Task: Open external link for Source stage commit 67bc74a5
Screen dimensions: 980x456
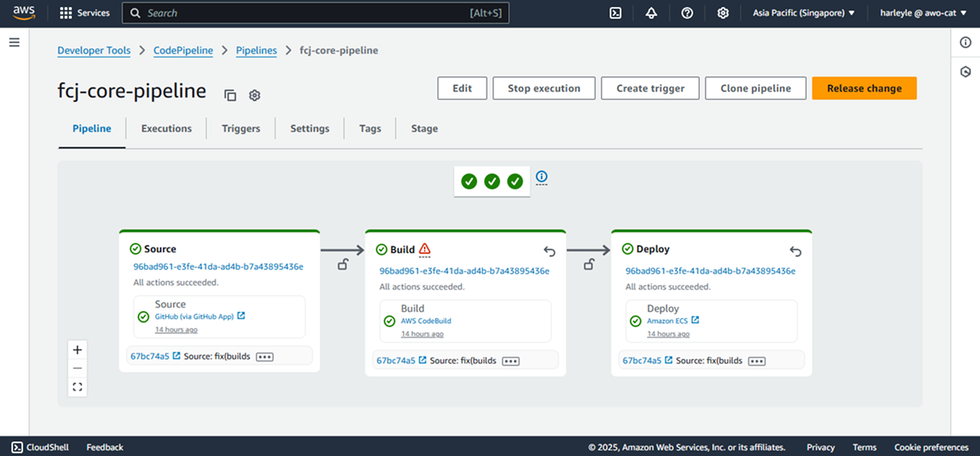Action: 176,356
